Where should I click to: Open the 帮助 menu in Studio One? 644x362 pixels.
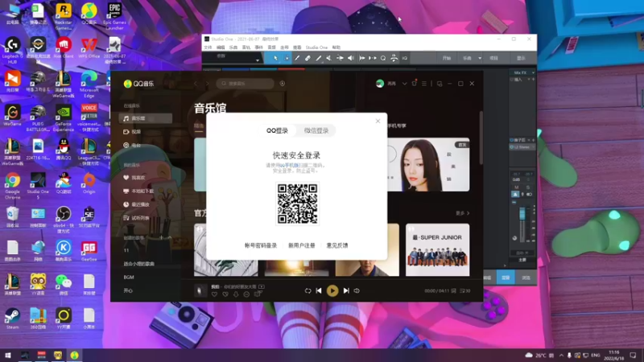pyautogui.click(x=336, y=47)
